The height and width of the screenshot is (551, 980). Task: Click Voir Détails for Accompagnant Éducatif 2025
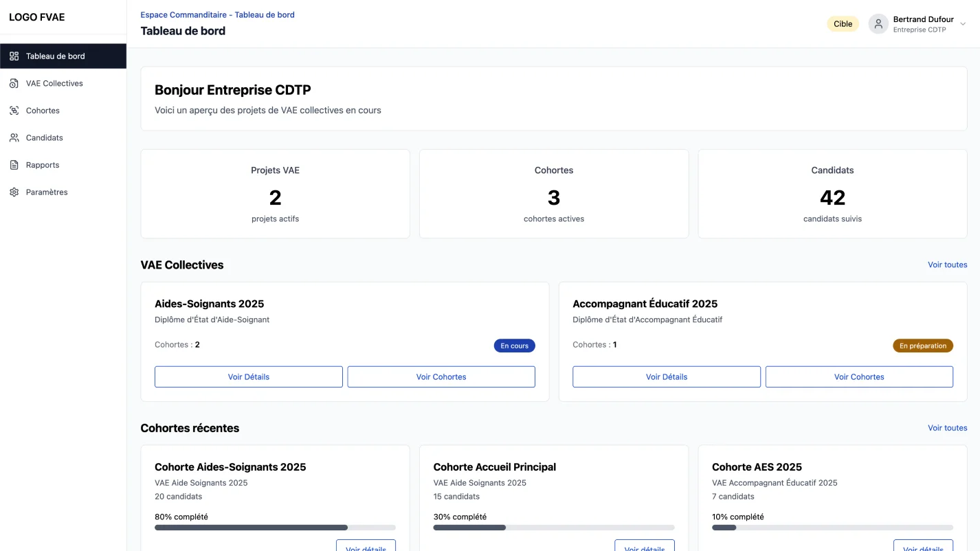point(666,376)
